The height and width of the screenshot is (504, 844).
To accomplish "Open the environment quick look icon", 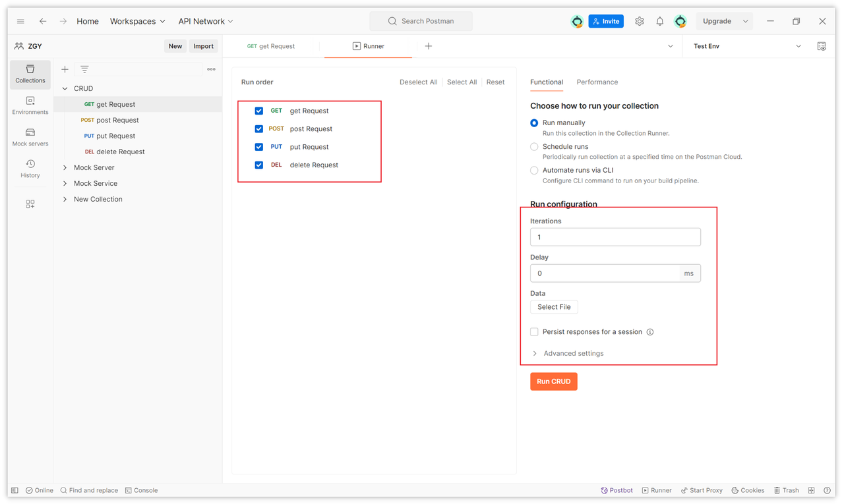I will pos(822,46).
